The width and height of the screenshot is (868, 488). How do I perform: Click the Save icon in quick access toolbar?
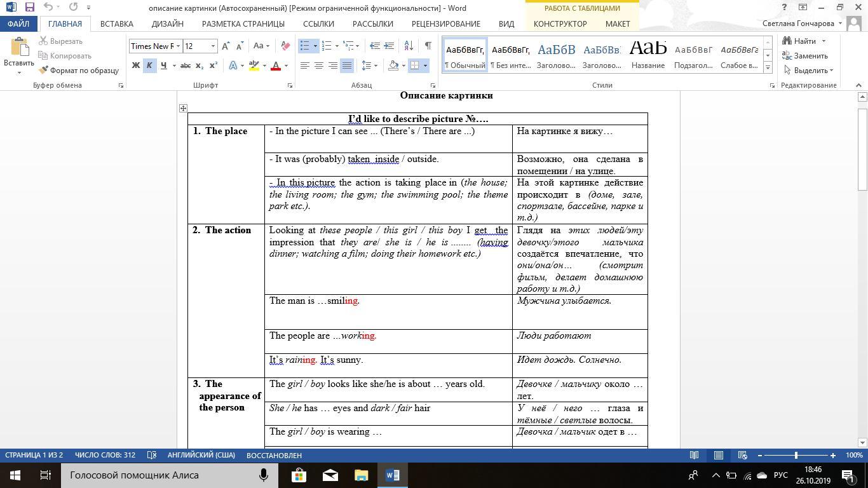[29, 8]
